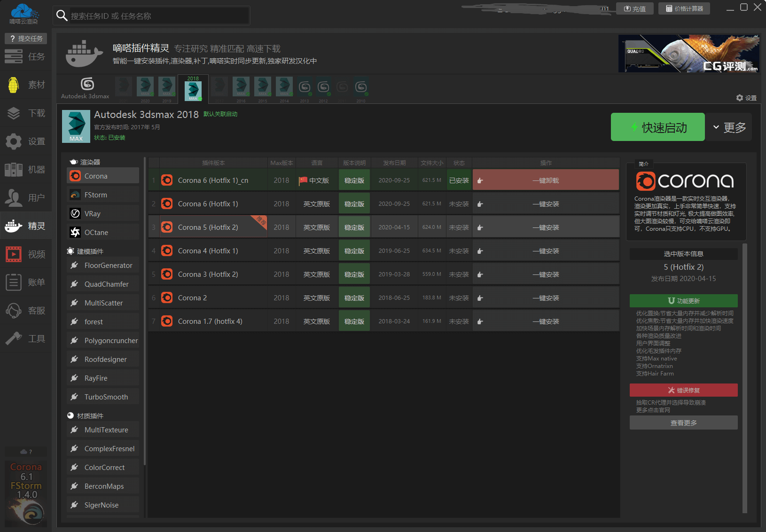The image size is (766, 532).
Task: Open the 下载 downloads sidebar section
Action: tap(25, 113)
